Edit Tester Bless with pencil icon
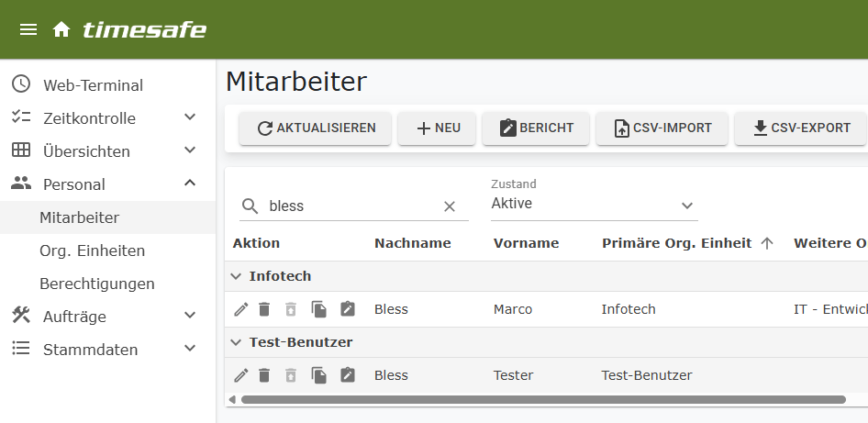This screenshot has width=868, height=423. (x=240, y=375)
